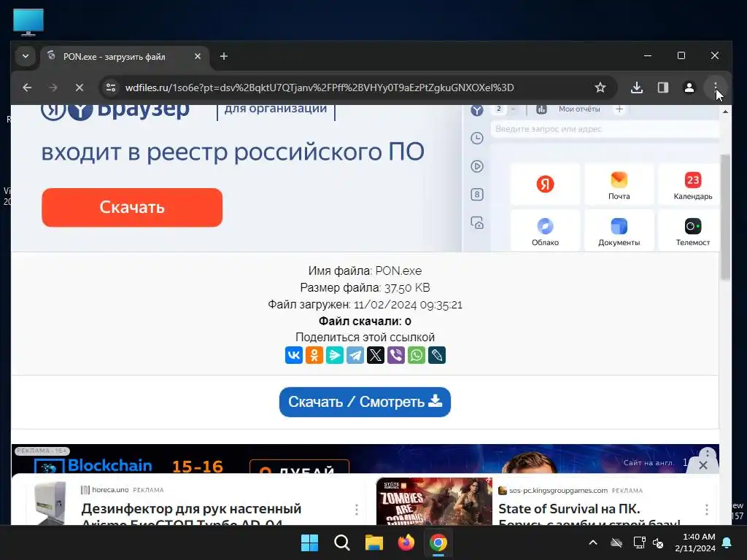Share link via LiveJournal pencil icon

[437, 355]
